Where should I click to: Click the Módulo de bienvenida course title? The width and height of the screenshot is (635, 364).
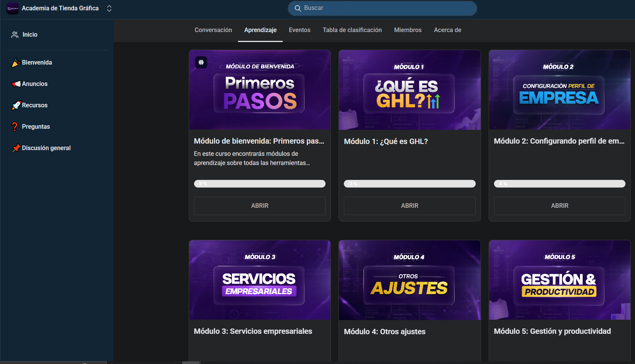259,141
